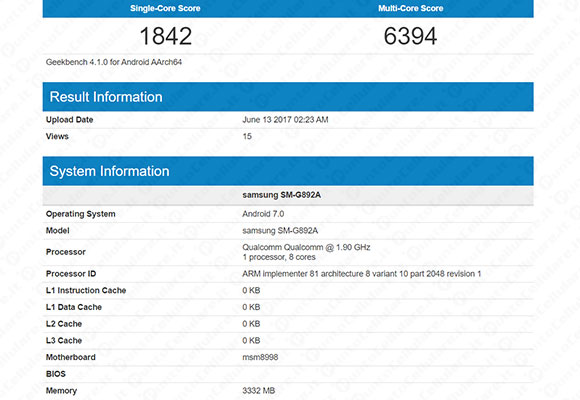The height and width of the screenshot is (400, 580).
Task: Click the samsung SM-G892A table heading
Action: tap(281, 195)
